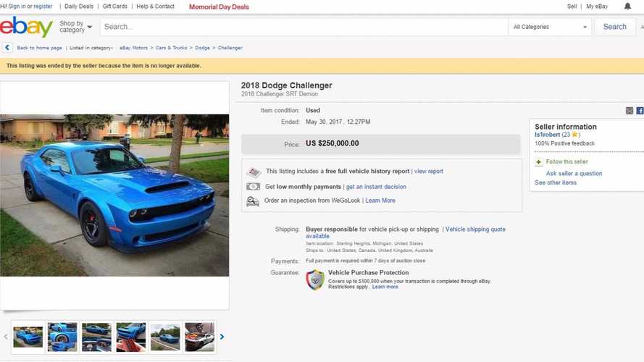Open Cars & Trucks breadcrumb

click(171, 48)
